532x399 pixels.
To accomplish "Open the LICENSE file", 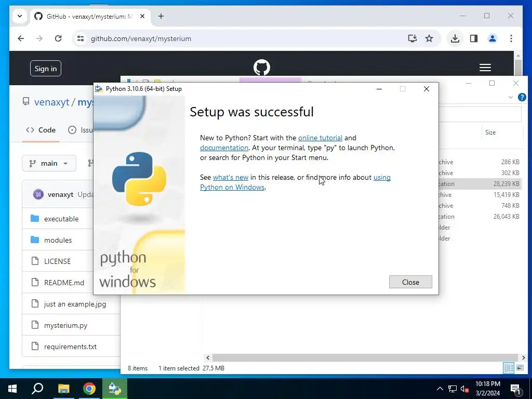I will click(57, 261).
